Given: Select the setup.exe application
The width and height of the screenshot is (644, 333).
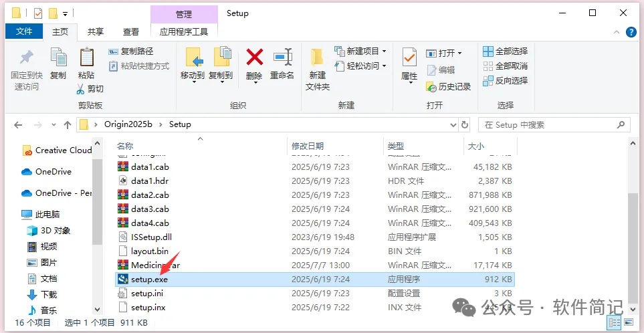Looking at the screenshot, I should pos(314,280).
